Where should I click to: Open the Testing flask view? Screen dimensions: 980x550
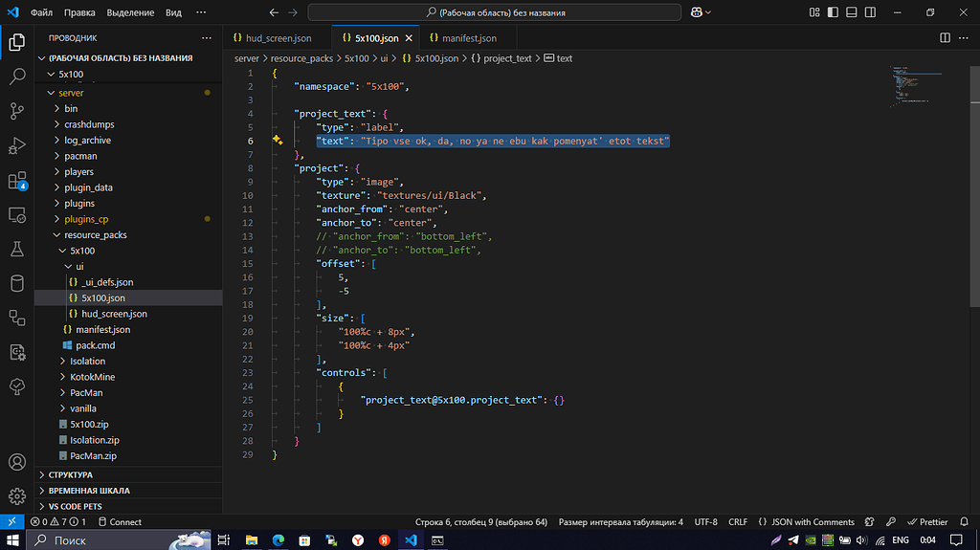[x=17, y=250]
